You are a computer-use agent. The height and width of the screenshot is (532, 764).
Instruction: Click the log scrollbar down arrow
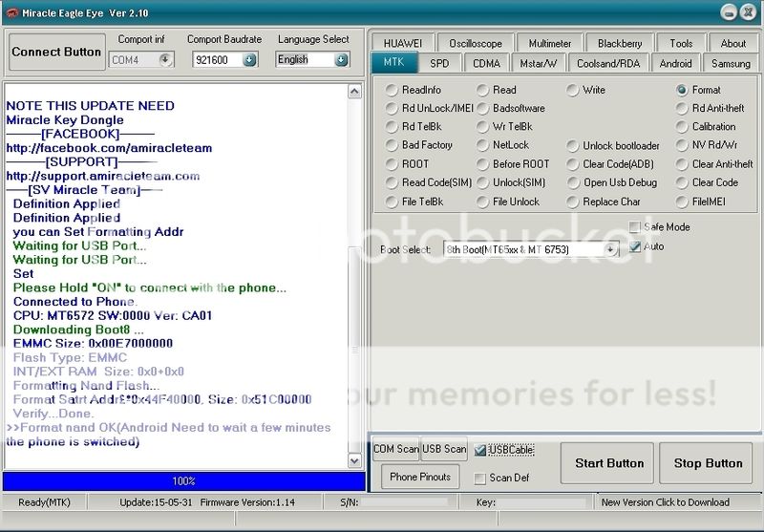tap(354, 460)
